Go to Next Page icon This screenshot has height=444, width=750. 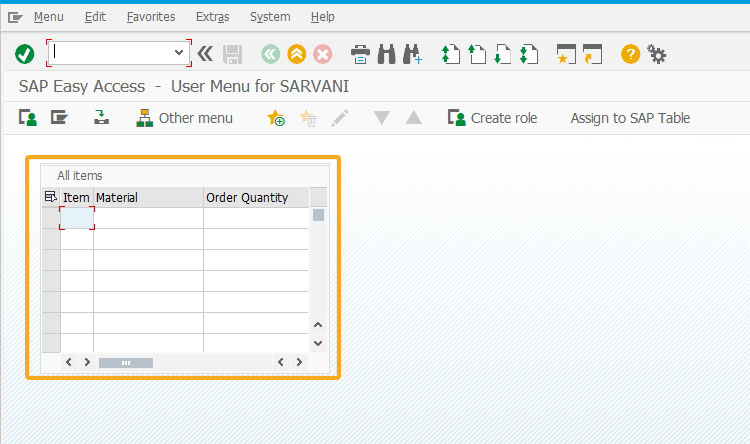click(502, 54)
